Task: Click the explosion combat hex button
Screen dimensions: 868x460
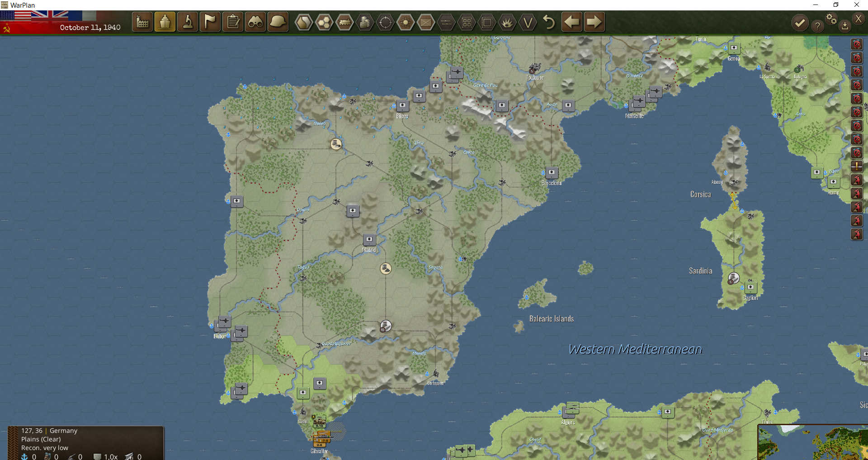Action: click(507, 22)
